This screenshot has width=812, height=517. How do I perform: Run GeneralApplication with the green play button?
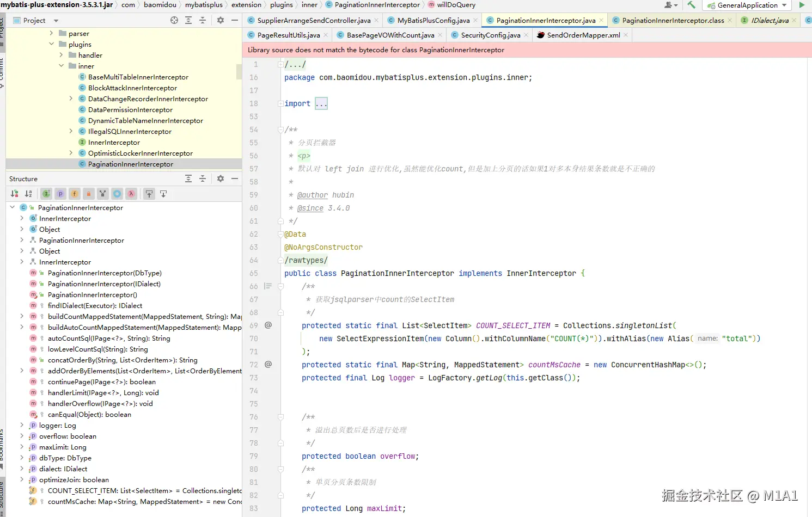click(802, 5)
